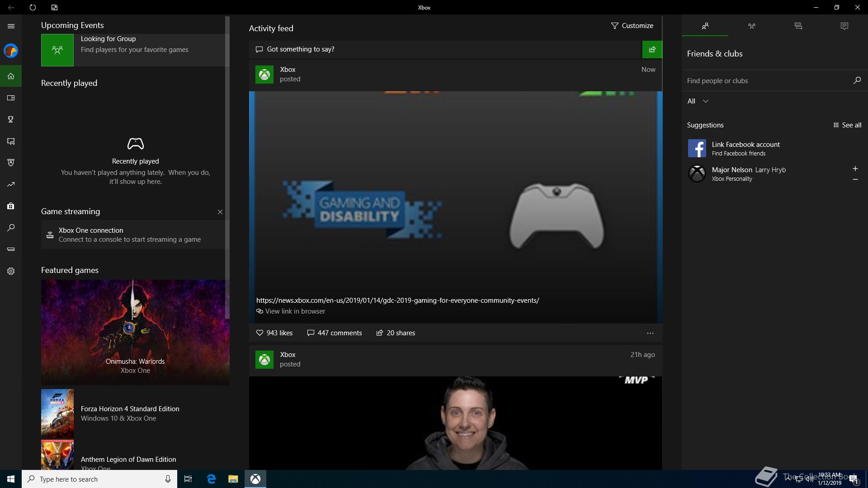The width and height of the screenshot is (868, 488).
Task: Open Microsoft Store bag icon in sidebar
Action: click(x=11, y=206)
